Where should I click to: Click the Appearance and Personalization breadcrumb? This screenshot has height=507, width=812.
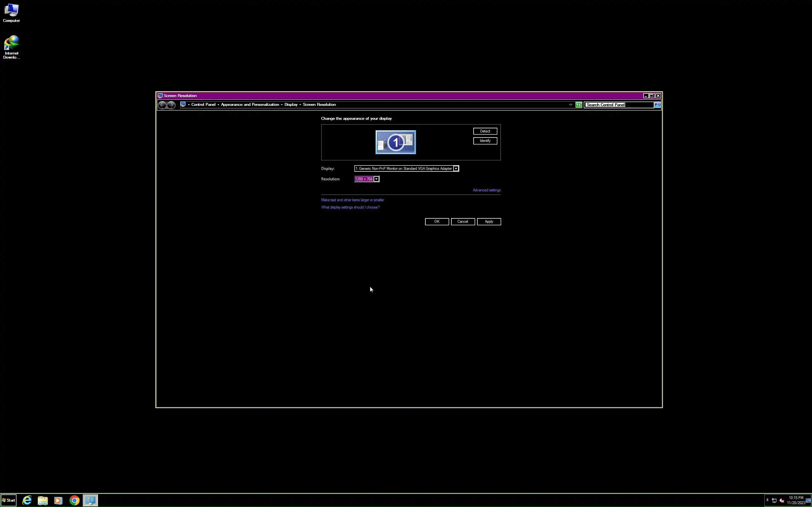(250, 105)
